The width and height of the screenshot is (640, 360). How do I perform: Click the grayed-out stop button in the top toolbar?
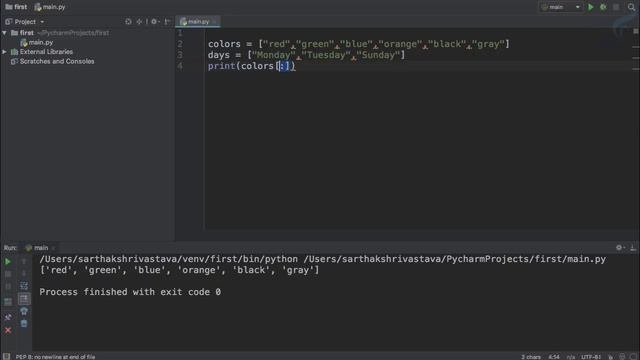(x=616, y=7)
